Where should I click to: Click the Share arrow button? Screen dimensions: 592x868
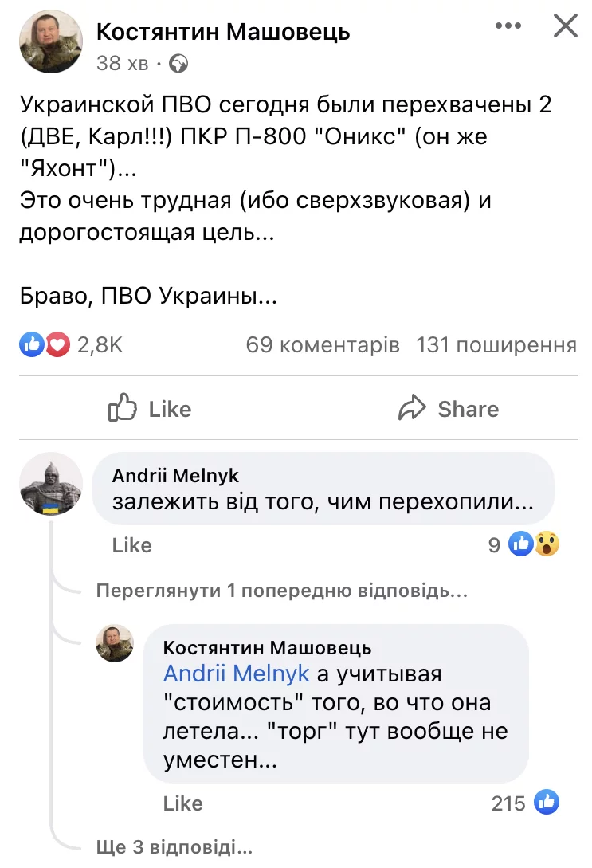point(449,409)
